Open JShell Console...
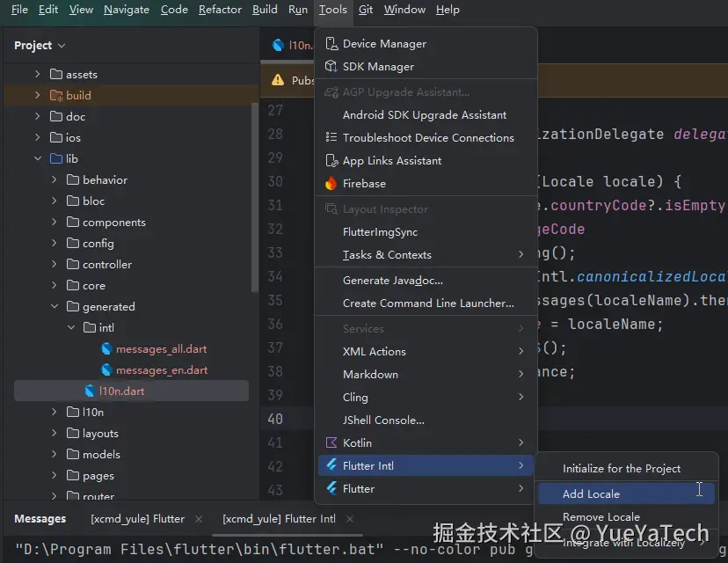Screen dimensions: 728x563 click(x=426, y=420)
